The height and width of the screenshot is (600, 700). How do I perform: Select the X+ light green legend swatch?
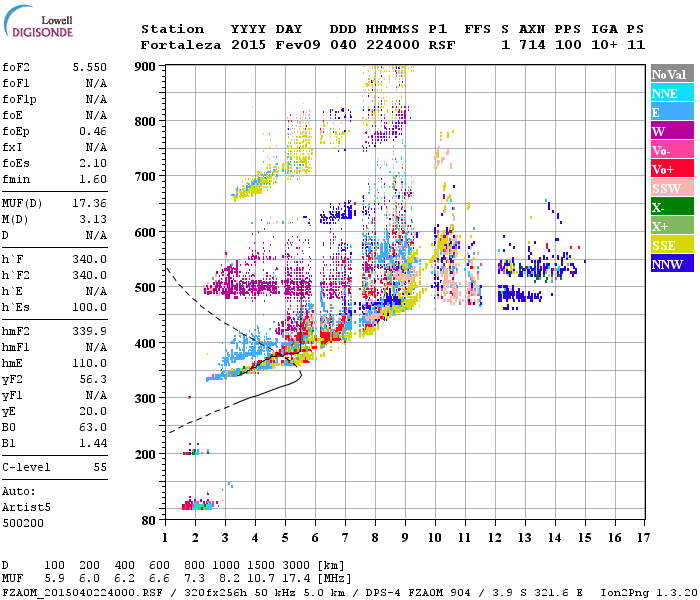point(672,226)
